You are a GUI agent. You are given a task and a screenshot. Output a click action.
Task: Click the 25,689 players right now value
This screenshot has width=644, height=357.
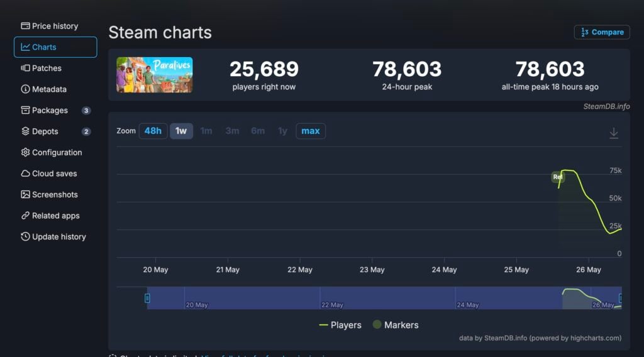[264, 69]
